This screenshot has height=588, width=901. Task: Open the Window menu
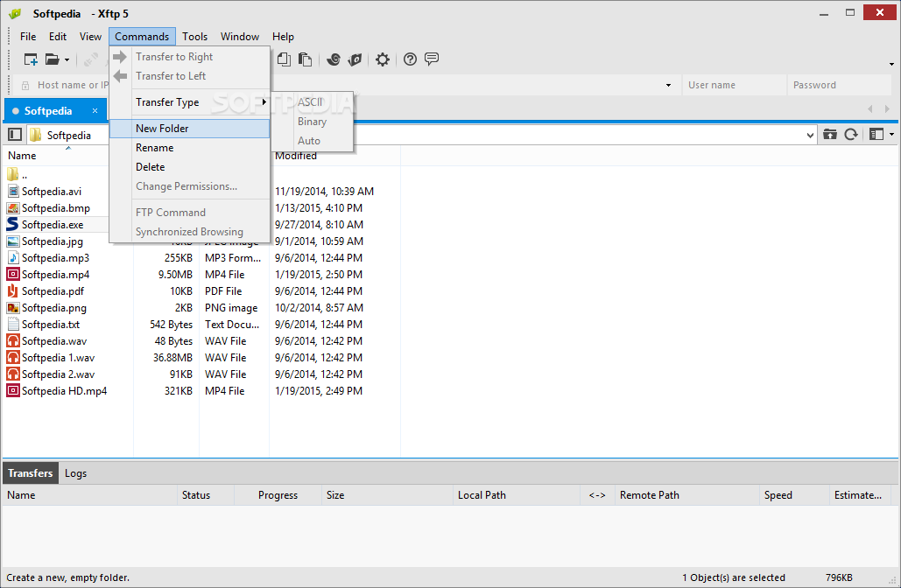pos(240,36)
